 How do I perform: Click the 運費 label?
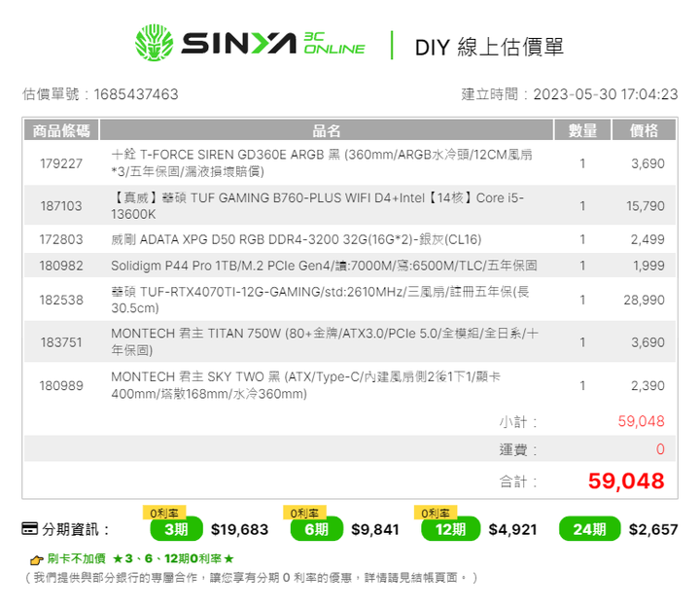click(517, 450)
